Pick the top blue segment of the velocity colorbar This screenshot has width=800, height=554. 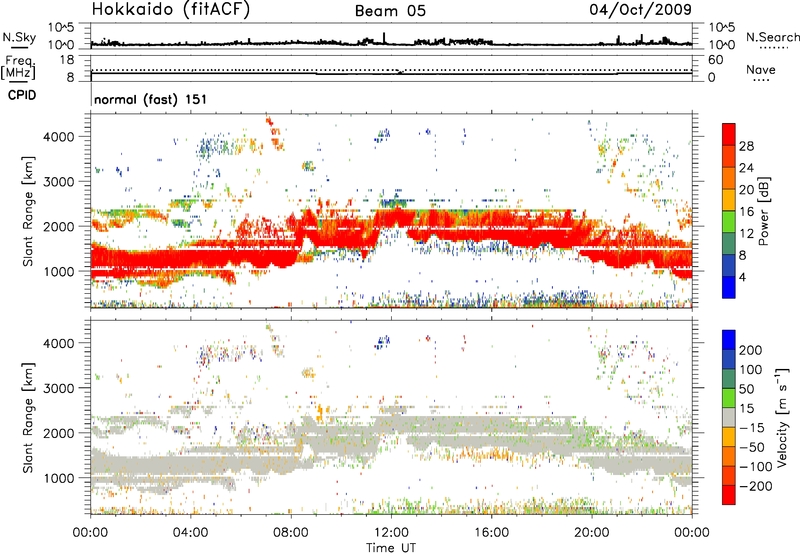coord(729,340)
